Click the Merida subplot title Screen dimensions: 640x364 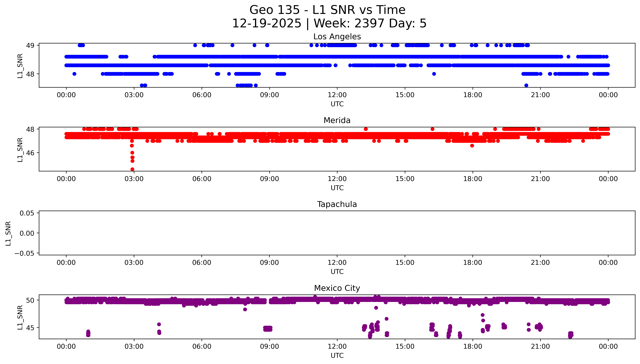[337, 120]
